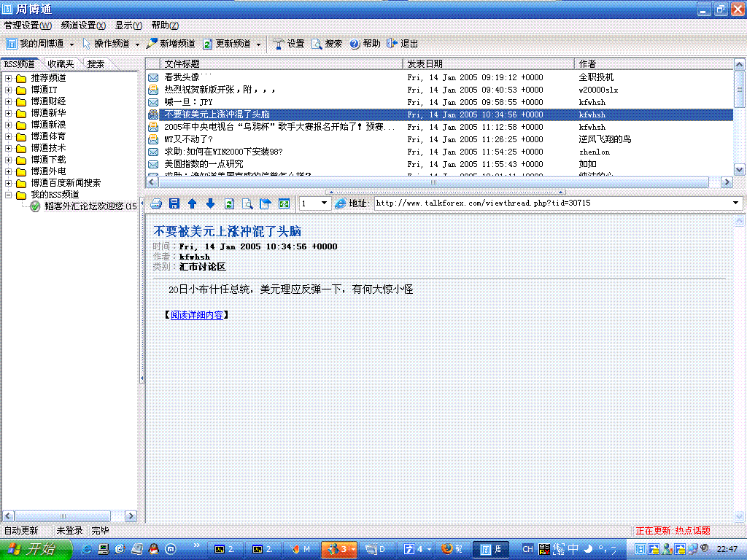Click the print icon in preview toolbar

[156, 204]
